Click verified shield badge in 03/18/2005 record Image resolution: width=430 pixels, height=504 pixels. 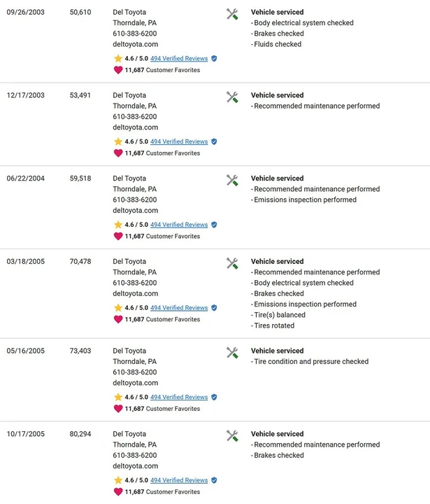[x=214, y=308]
